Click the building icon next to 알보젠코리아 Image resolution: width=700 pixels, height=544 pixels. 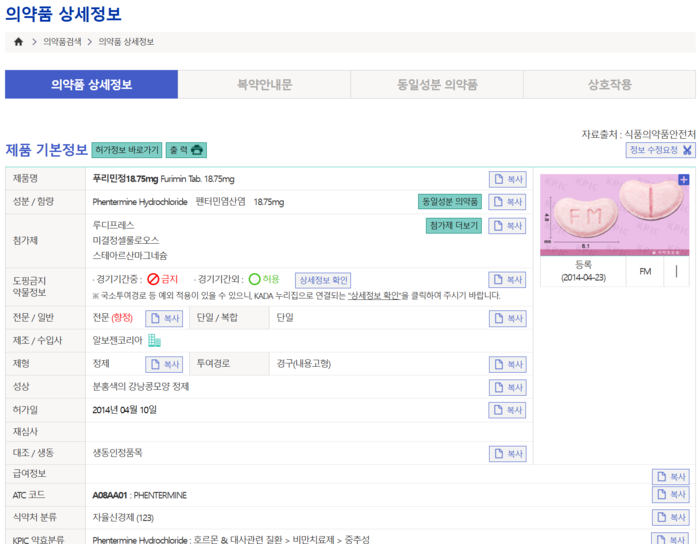(154, 341)
